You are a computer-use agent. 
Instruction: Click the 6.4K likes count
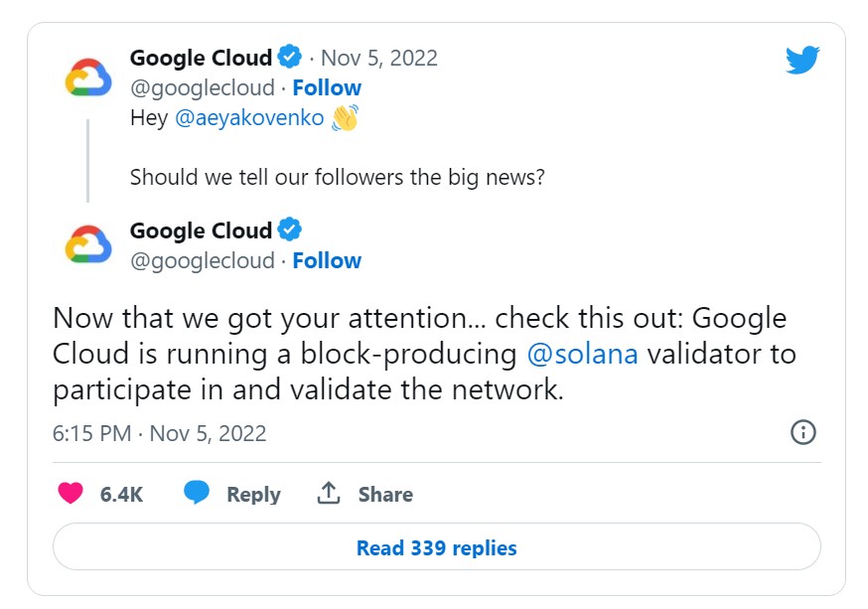[121, 495]
